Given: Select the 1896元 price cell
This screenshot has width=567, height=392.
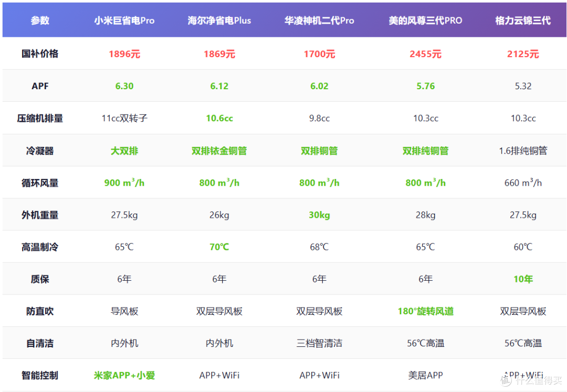Looking at the screenshot, I should click(x=124, y=54).
